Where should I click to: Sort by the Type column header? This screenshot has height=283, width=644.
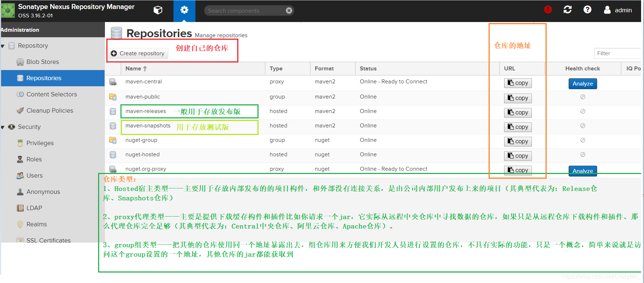tap(288, 69)
